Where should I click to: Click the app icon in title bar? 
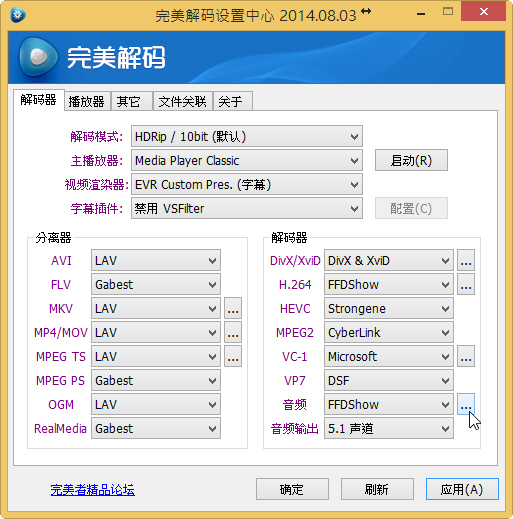point(18,15)
